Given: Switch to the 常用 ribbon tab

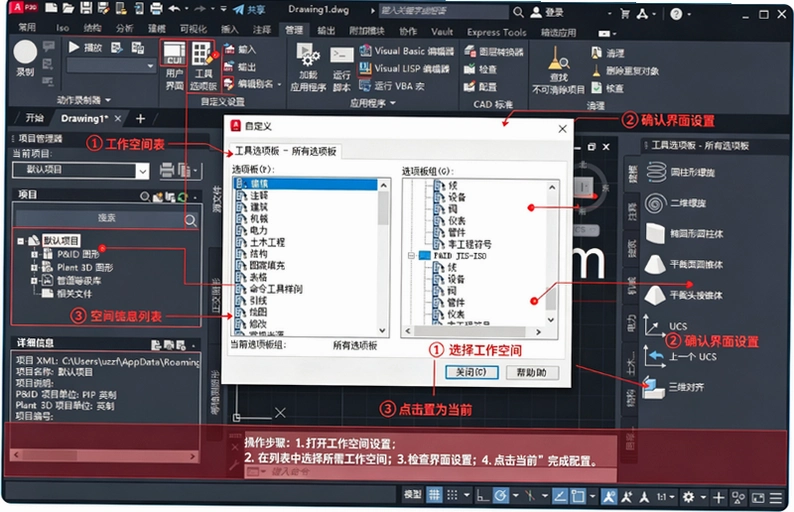Looking at the screenshot, I should [x=27, y=27].
